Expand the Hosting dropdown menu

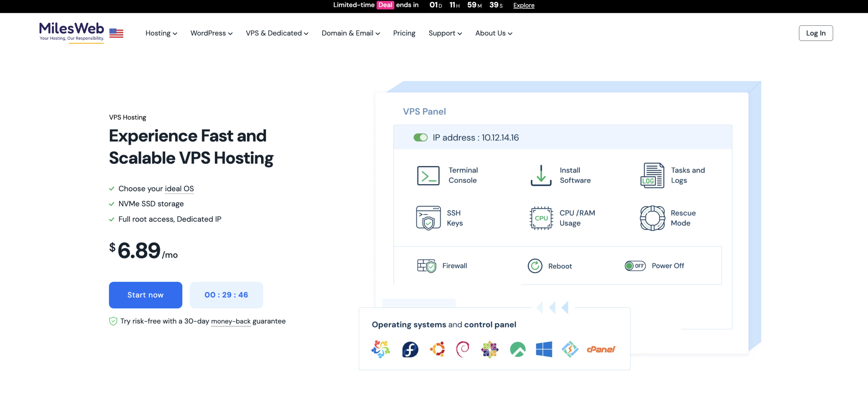pos(161,33)
